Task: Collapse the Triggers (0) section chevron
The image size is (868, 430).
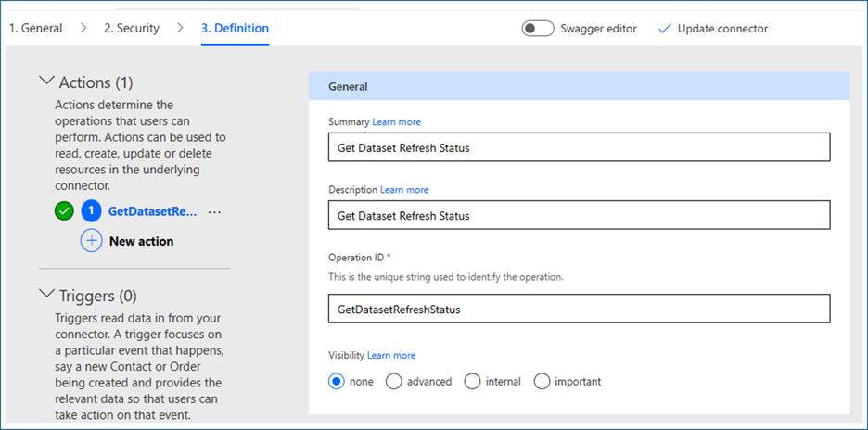Action: (x=46, y=295)
